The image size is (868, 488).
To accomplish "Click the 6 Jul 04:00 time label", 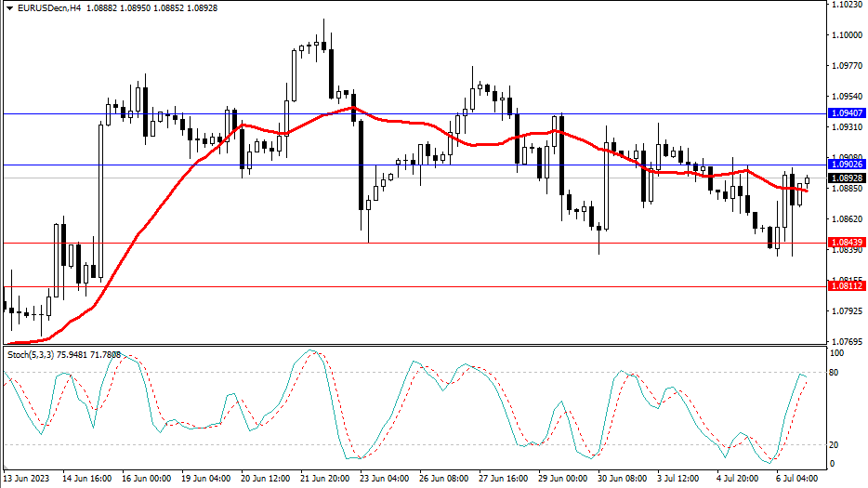I will point(797,478).
